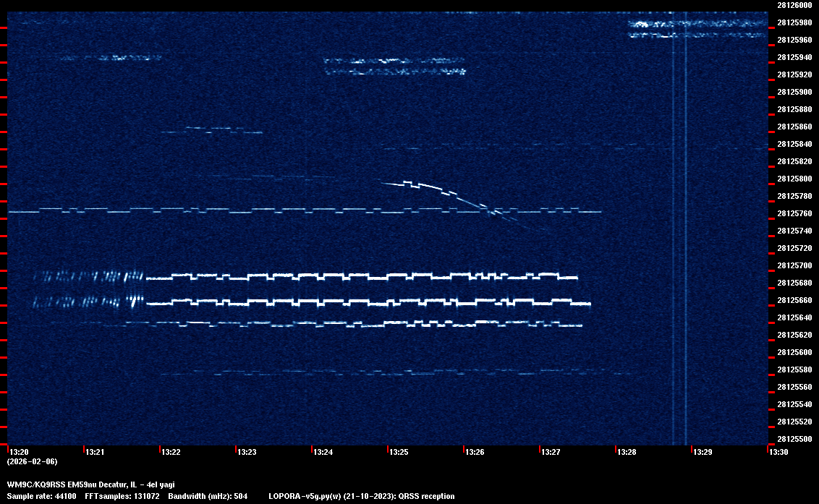Viewport: 819px width, 504px height.
Task: Click the Bandwidth (mHz): 504 text
Action: click(x=208, y=496)
